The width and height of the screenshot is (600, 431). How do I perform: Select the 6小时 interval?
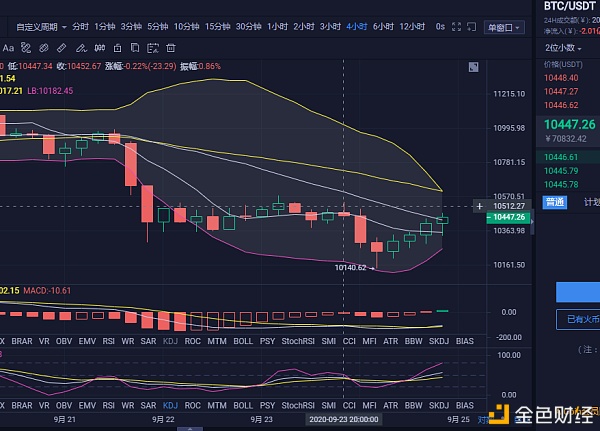383,27
